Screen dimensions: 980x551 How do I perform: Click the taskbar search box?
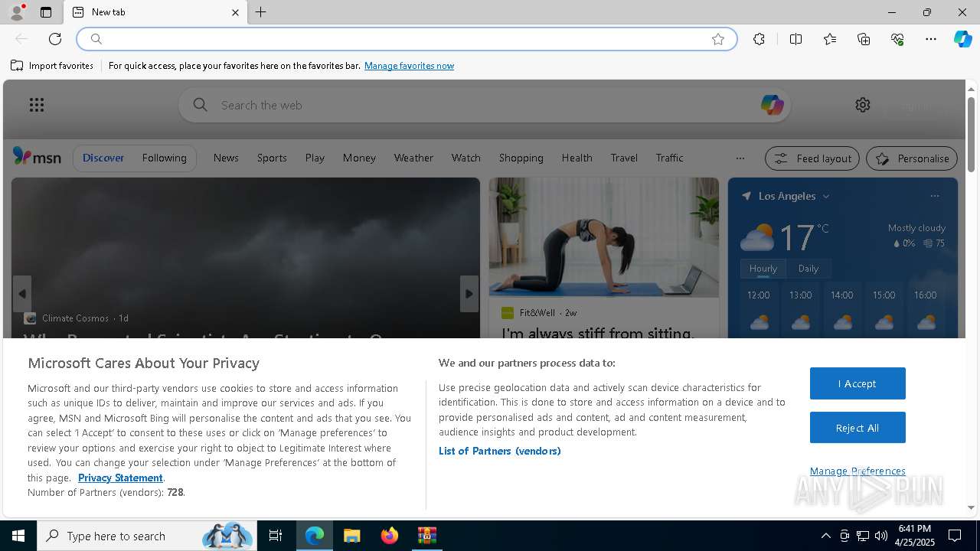pyautogui.click(x=145, y=536)
